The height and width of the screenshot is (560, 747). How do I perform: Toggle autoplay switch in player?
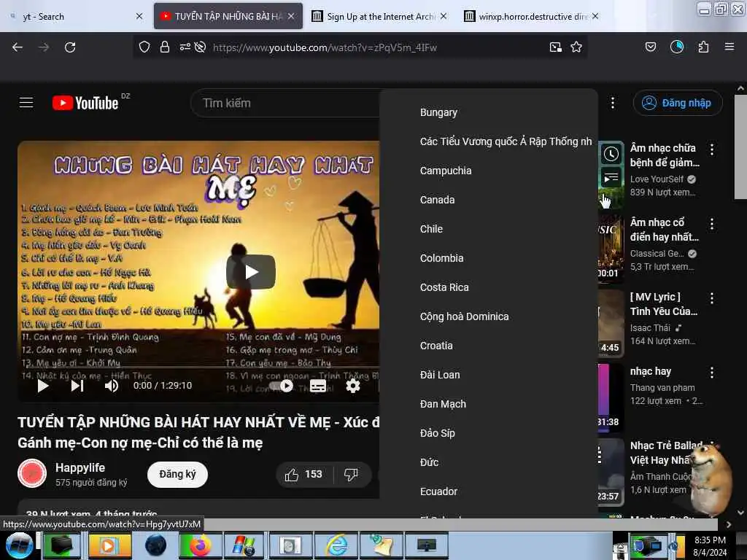[x=281, y=386]
